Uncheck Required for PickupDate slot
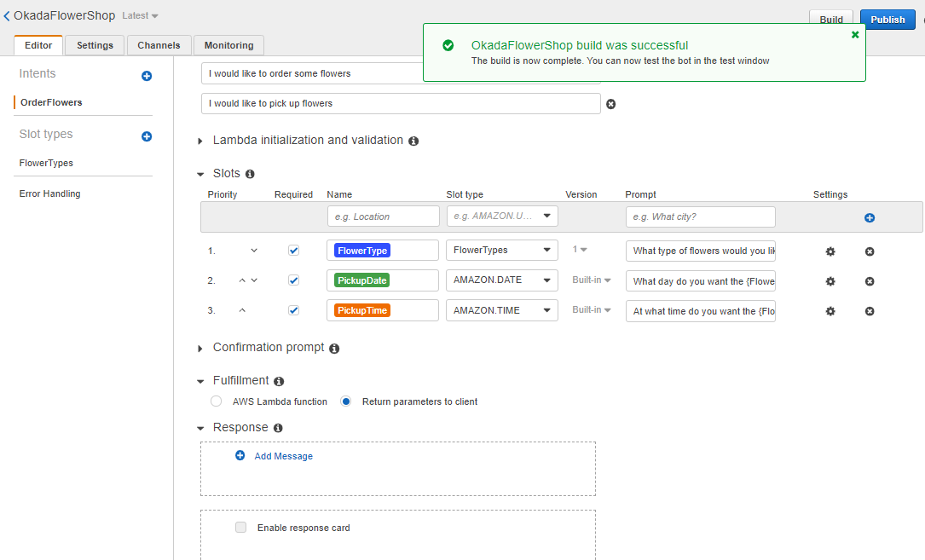This screenshot has height=560, width=925. pos(293,280)
